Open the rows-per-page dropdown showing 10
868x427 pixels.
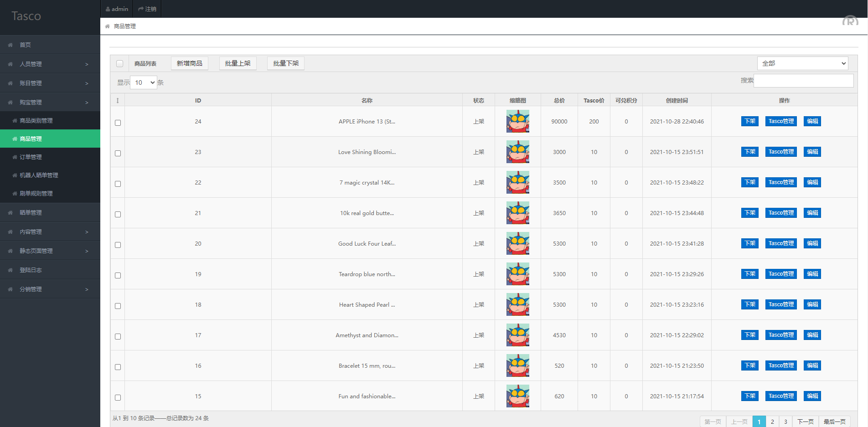pos(144,82)
